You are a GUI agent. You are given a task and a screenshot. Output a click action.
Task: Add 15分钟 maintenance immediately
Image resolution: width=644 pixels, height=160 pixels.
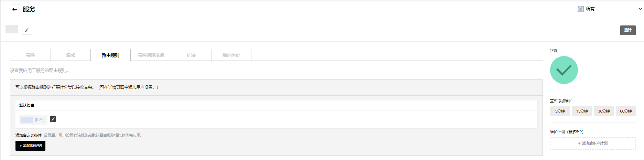click(582, 111)
